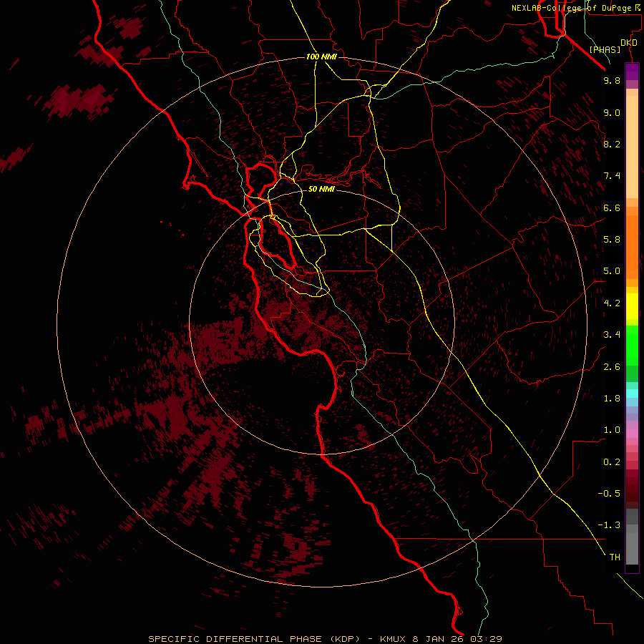
Task: Click the KMUX station identifier in the caption
Action: (x=392, y=639)
